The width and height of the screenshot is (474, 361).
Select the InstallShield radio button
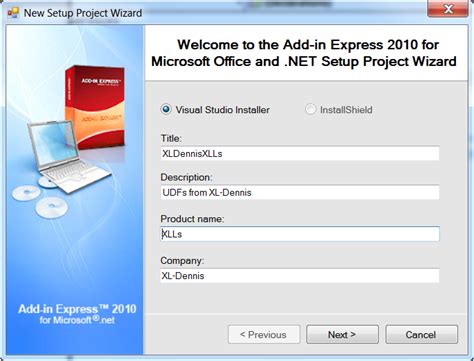pyautogui.click(x=310, y=109)
